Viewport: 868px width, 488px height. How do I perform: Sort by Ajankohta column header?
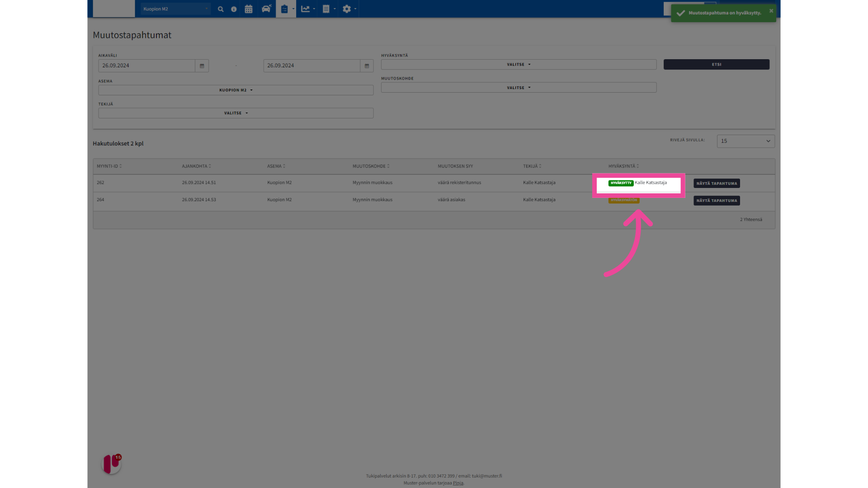tap(196, 166)
